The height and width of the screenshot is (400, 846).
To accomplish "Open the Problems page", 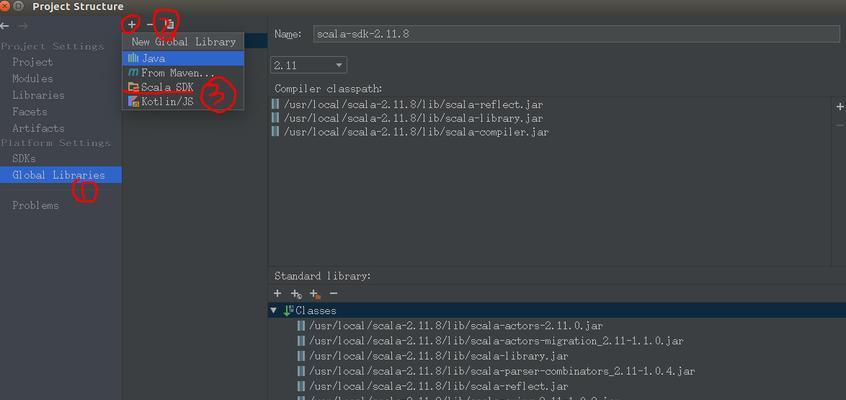I will click(36, 206).
